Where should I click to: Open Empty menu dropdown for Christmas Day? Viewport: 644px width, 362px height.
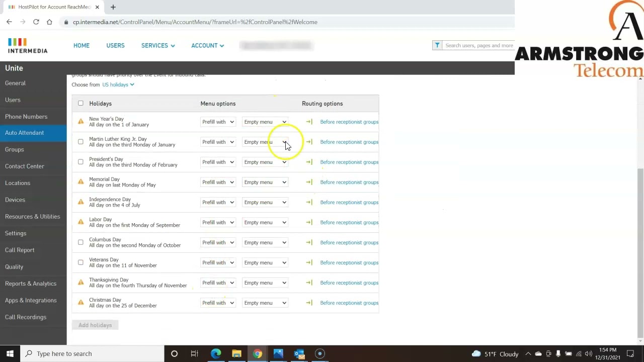coord(265,303)
